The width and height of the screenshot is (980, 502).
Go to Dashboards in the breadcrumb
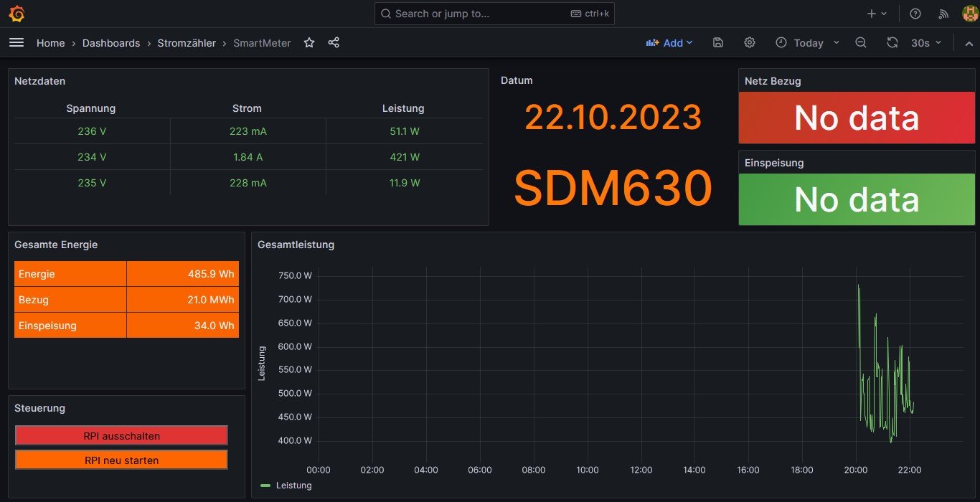pyautogui.click(x=111, y=43)
